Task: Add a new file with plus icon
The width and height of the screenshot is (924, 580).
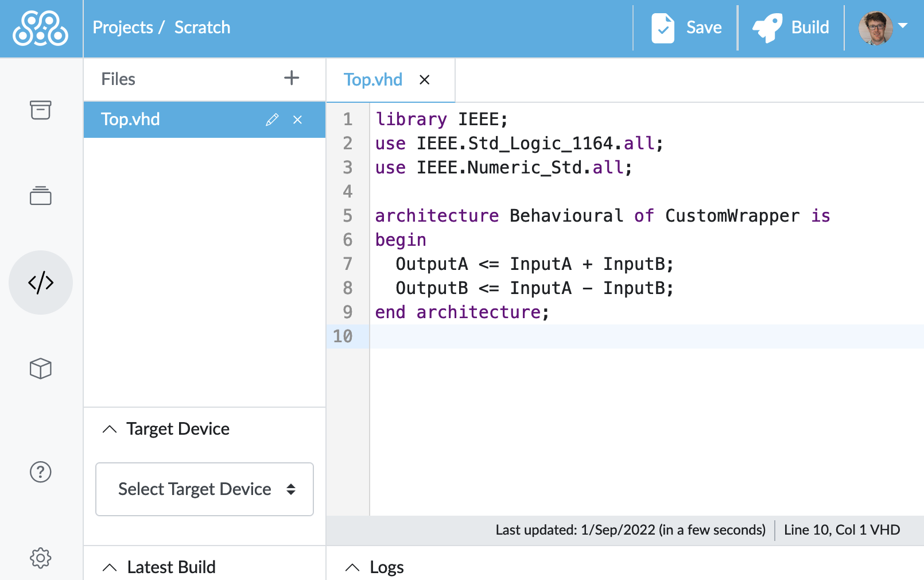Action: (x=292, y=78)
